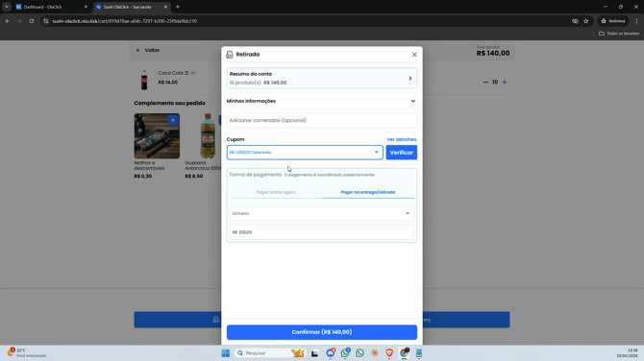644x361 pixels.
Task: Click the Retirada bag icon in header
Action: click(230, 54)
